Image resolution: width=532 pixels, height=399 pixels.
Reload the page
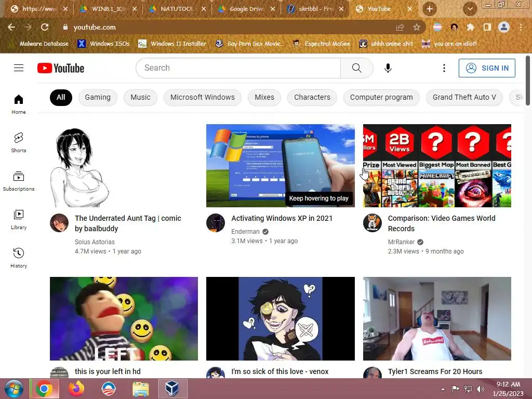45,27
